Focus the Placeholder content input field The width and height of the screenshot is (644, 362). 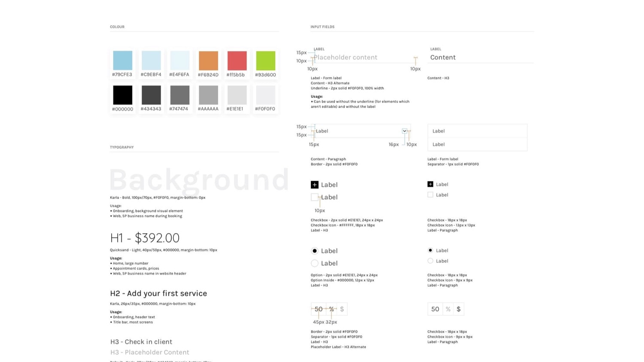coord(364,58)
